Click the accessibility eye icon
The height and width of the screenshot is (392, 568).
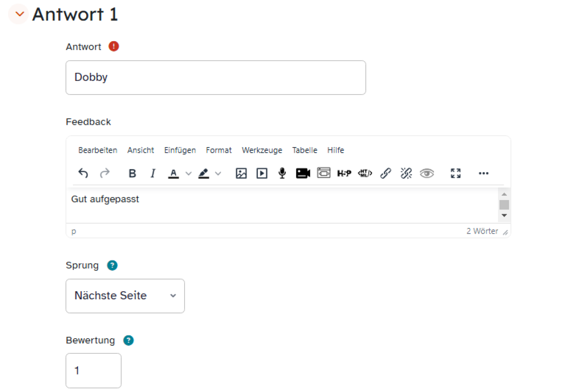[427, 174]
